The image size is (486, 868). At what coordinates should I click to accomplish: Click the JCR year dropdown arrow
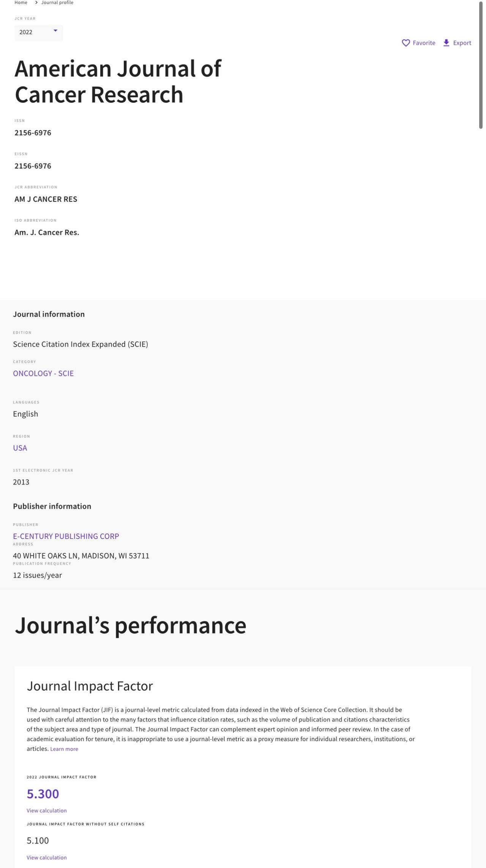click(55, 30)
